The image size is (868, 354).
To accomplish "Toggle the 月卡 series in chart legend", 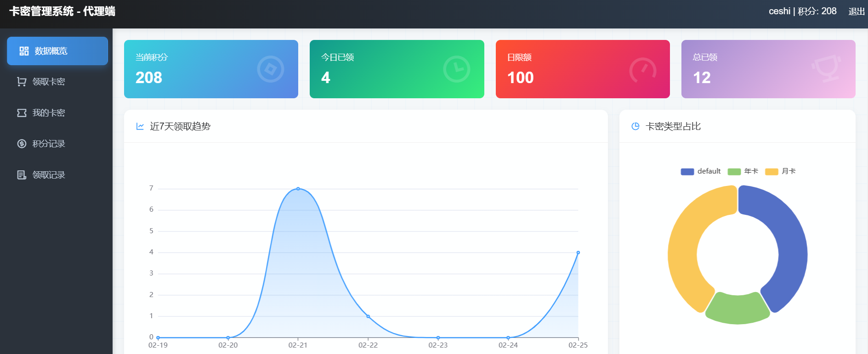I will pos(780,171).
